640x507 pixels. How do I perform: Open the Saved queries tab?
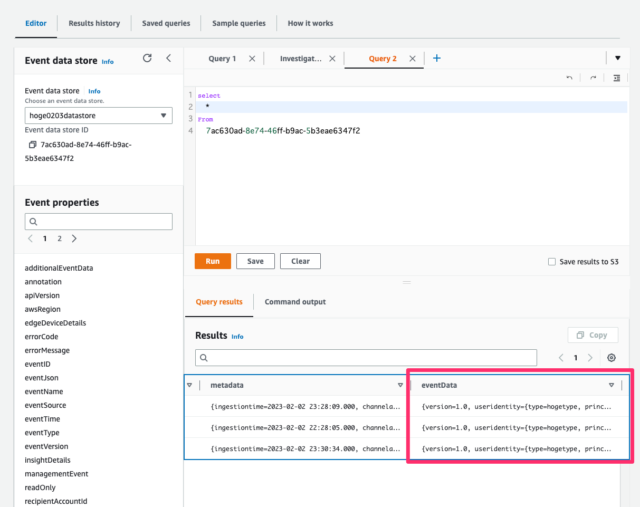pos(166,23)
